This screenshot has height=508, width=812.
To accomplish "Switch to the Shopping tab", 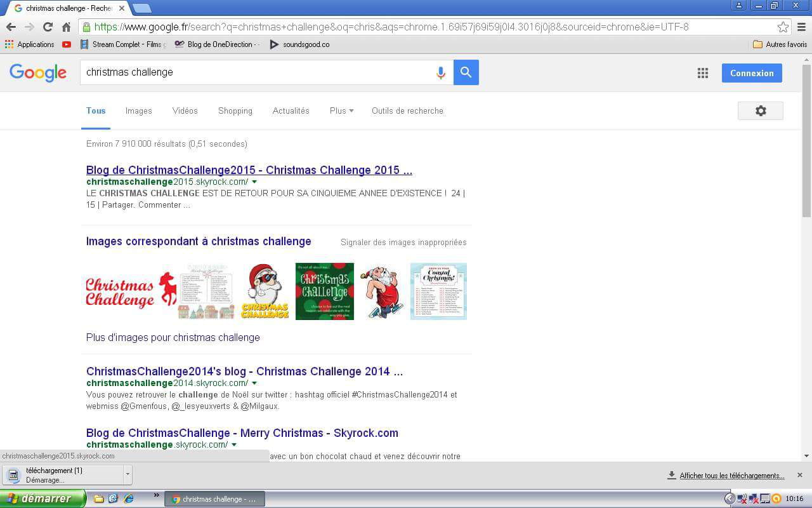I will 235,110.
